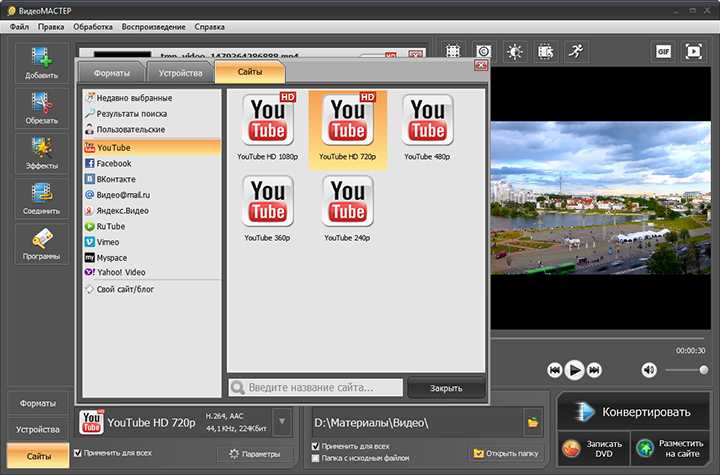Close the sites dialog with red X
The width and height of the screenshot is (720, 475).
(x=481, y=65)
